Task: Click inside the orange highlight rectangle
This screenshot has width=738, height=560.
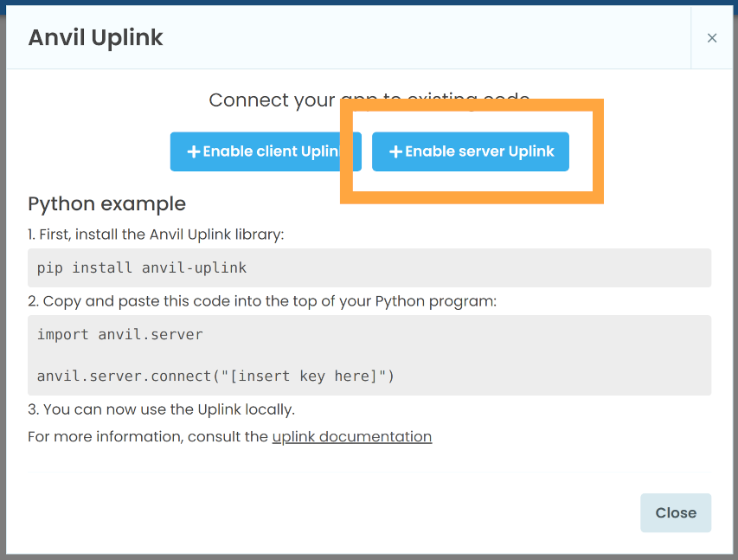Action: (472, 151)
